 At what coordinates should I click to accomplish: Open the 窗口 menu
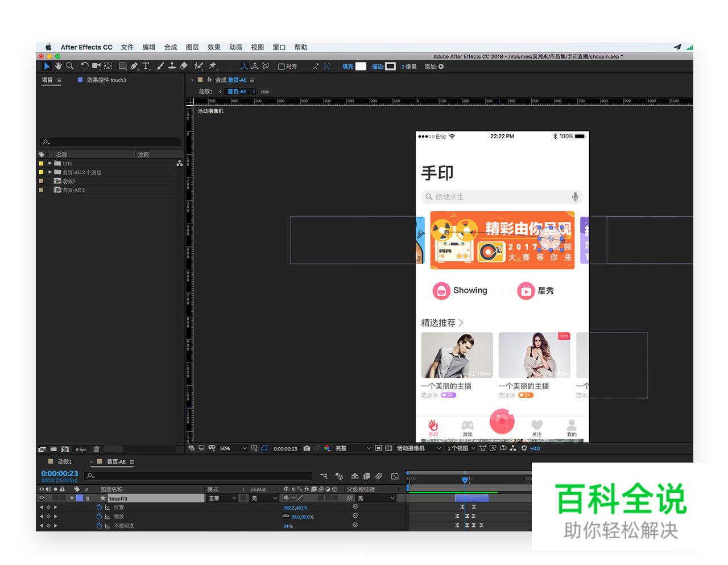[279, 47]
